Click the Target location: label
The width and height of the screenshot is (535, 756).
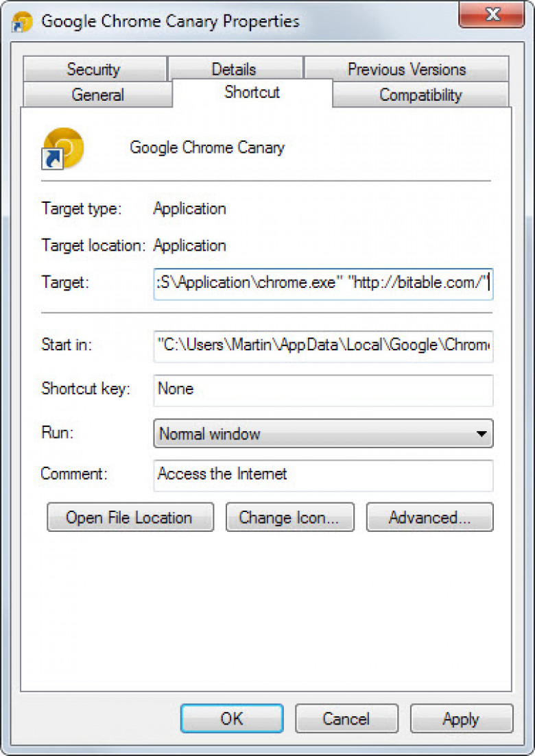click(93, 245)
